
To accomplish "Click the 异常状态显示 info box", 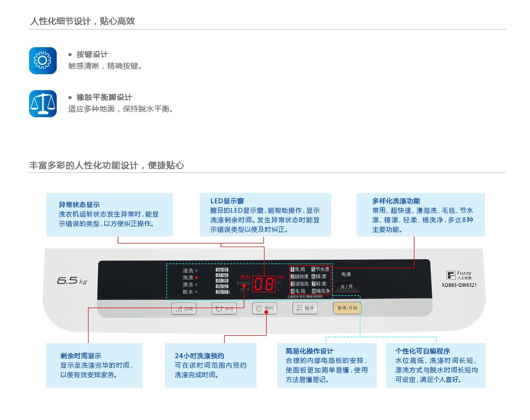I will pyautogui.click(x=109, y=214).
